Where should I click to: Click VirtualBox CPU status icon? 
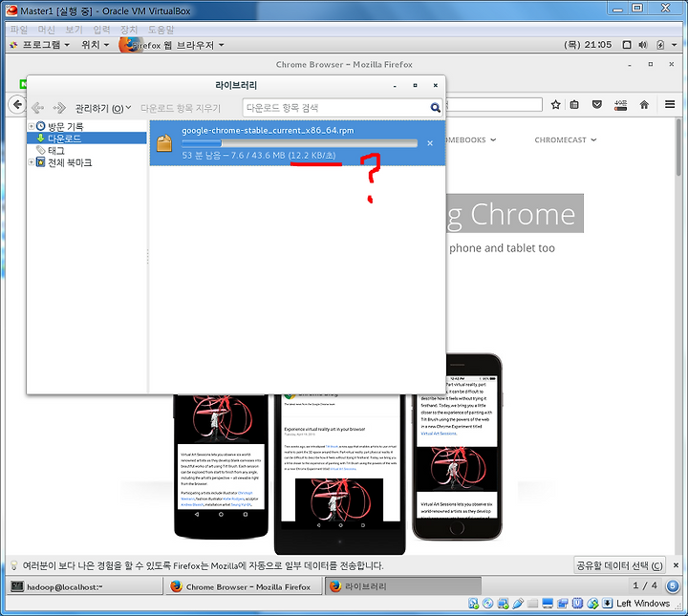coord(577,604)
